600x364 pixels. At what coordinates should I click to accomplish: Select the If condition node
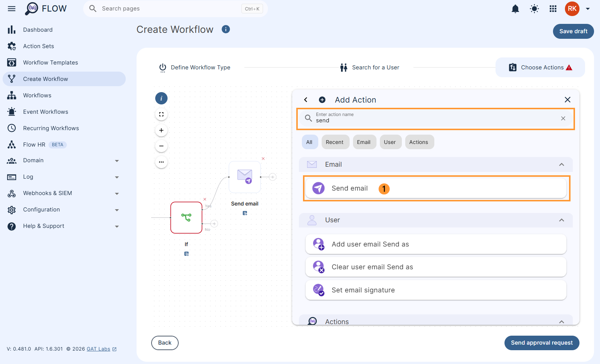tap(186, 217)
